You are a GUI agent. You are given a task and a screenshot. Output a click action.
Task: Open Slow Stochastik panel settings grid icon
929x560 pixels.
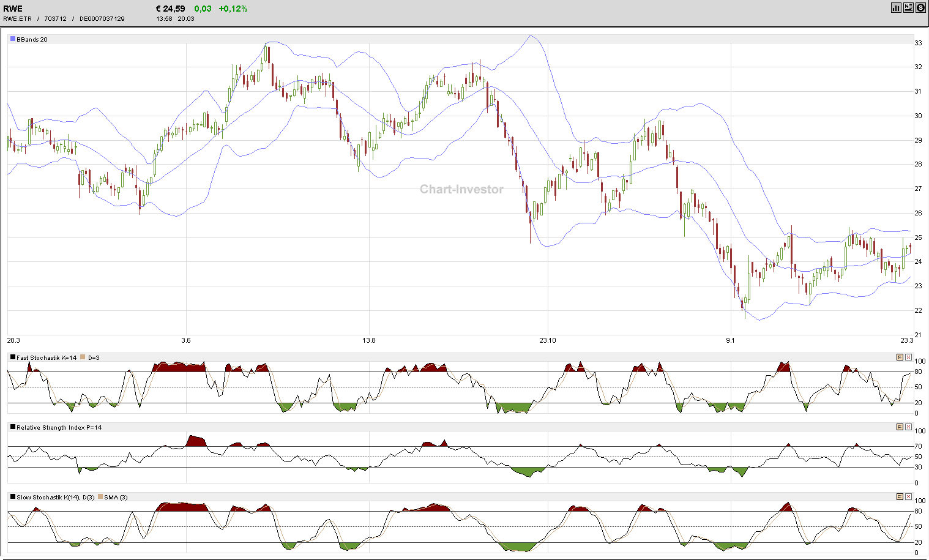900,497
